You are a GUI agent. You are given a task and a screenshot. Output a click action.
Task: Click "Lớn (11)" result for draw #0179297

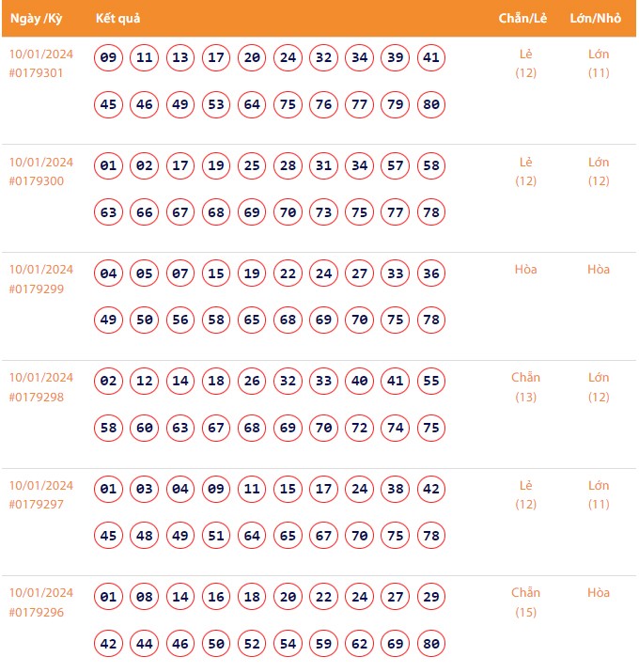pos(599,495)
